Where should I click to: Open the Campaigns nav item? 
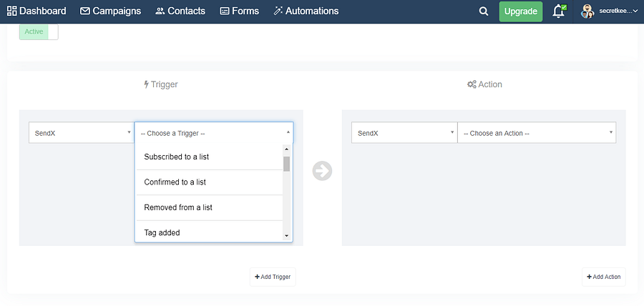point(110,11)
